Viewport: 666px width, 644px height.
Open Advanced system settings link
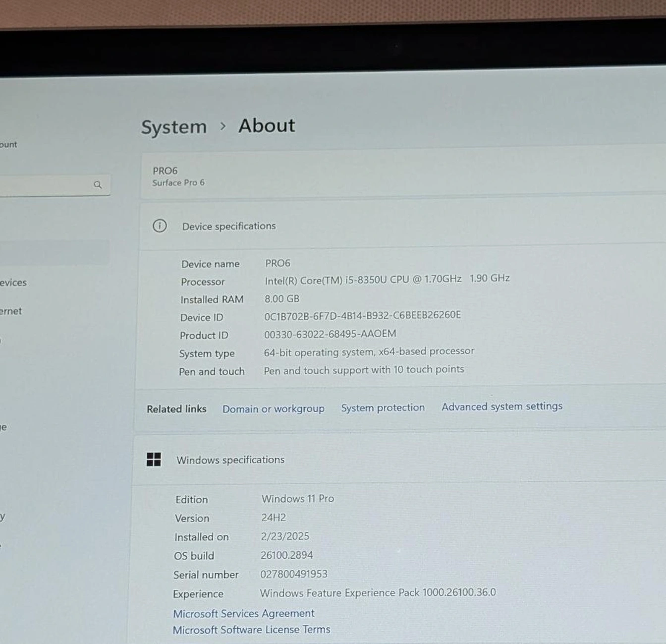(x=502, y=406)
